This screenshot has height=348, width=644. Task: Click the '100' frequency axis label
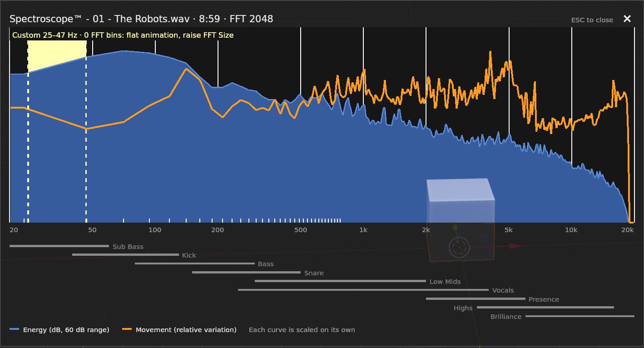coord(155,230)
